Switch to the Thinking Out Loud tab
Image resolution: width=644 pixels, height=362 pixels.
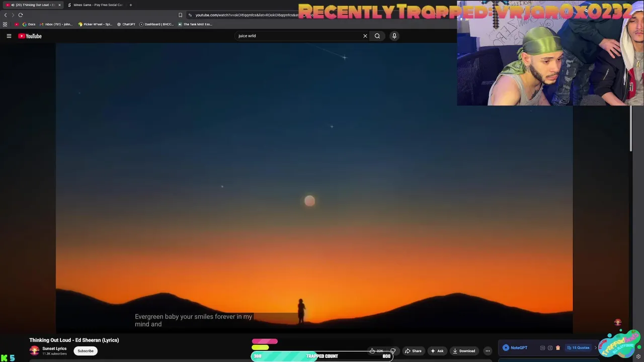pyautogui.click(x=33, y=5)
